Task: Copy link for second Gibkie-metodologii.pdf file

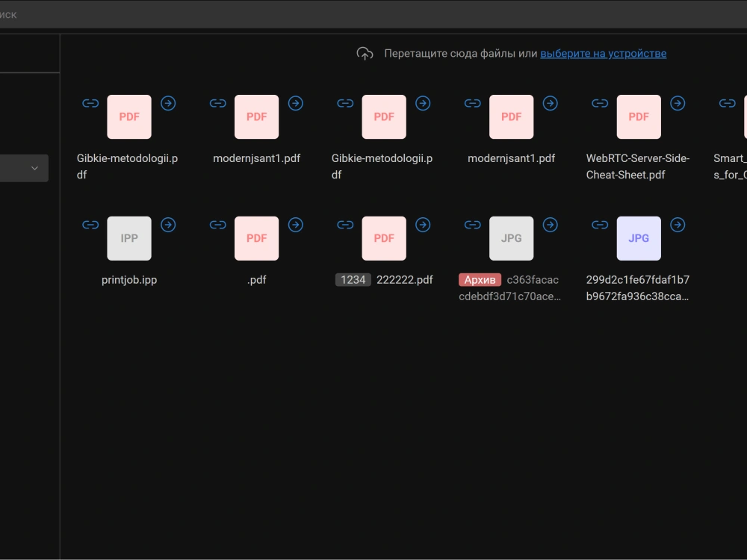Action: [x=345, y=103]
